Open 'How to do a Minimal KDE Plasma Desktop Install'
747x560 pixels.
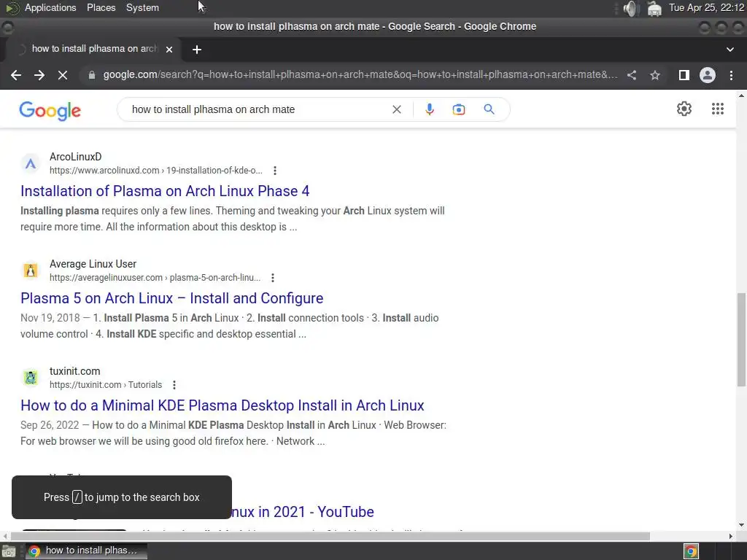[222, 405]
